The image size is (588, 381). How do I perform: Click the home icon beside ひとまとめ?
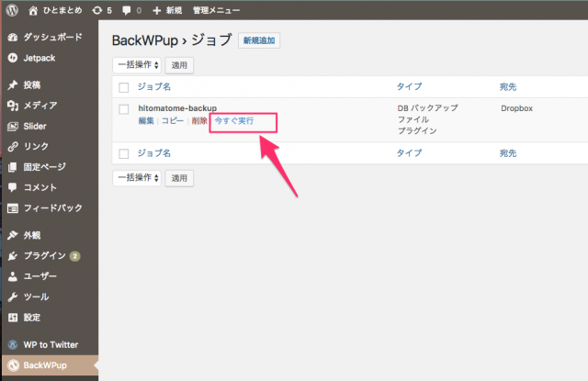point(33,10)
